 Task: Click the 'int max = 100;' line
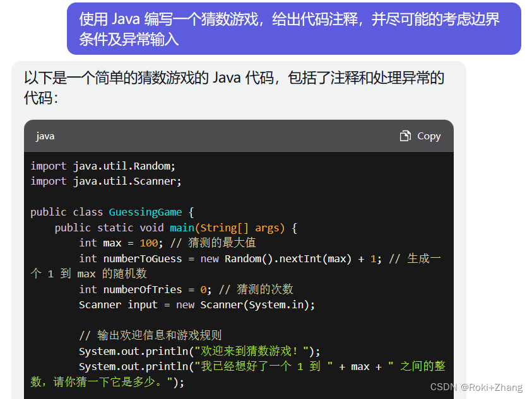(167, 243)
